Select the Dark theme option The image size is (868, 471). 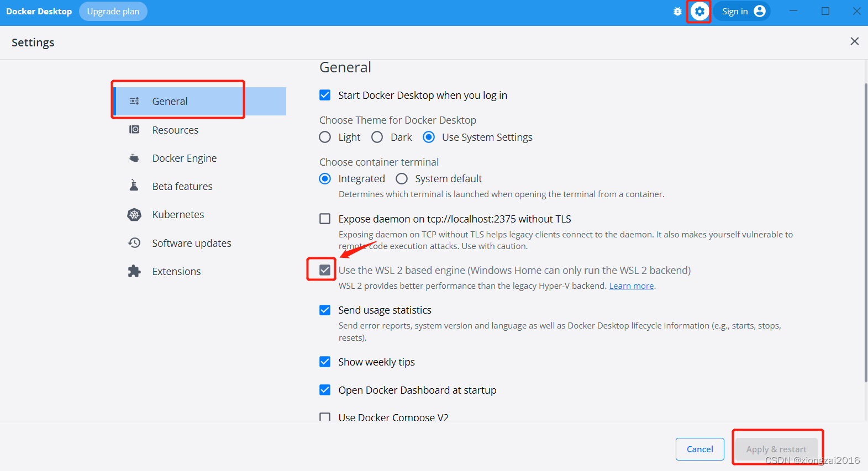pyautogui.click(x=377, y=137)
